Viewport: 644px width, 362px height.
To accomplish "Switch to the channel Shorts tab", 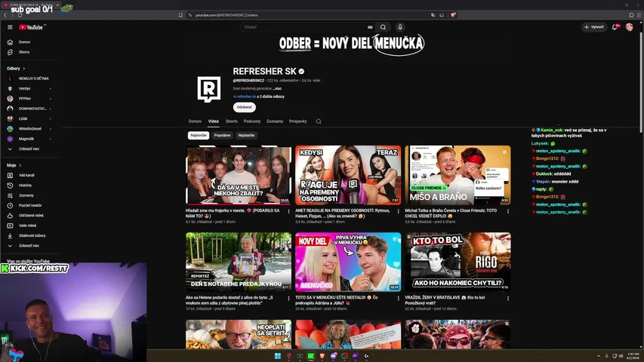I will [x=232, y=121].
